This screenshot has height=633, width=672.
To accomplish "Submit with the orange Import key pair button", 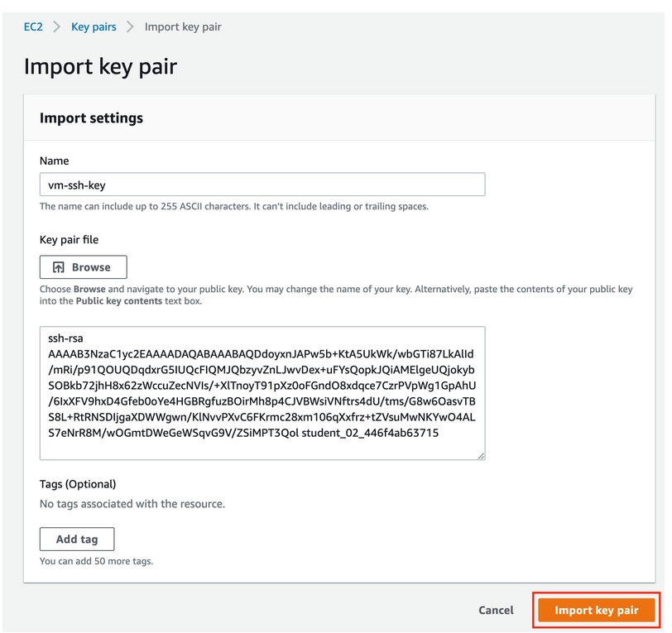I will click(596, 611).
